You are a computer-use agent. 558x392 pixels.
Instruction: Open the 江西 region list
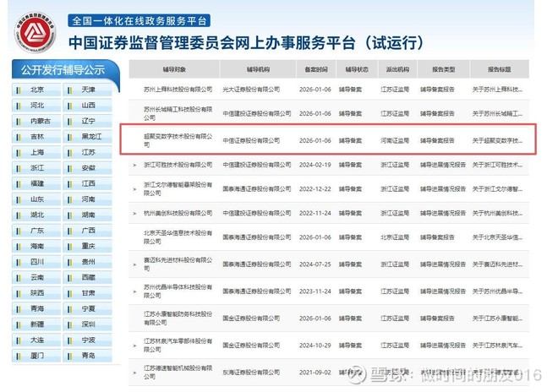(x=88, y=183)
